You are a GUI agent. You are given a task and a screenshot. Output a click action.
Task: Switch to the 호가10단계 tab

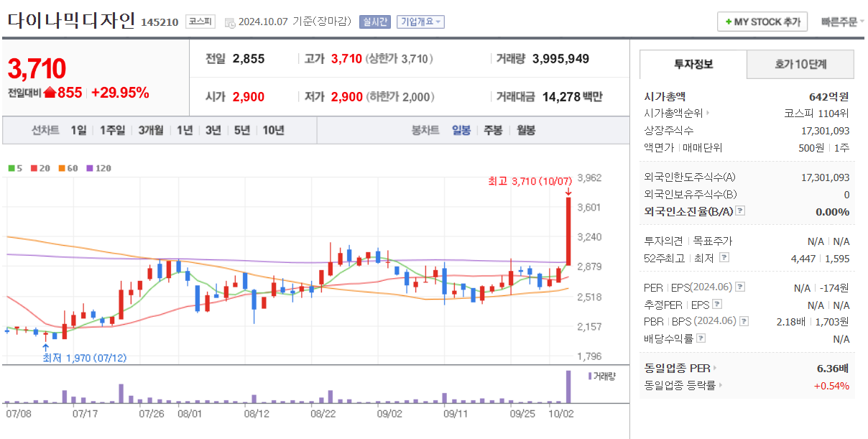tap(800, 64)
